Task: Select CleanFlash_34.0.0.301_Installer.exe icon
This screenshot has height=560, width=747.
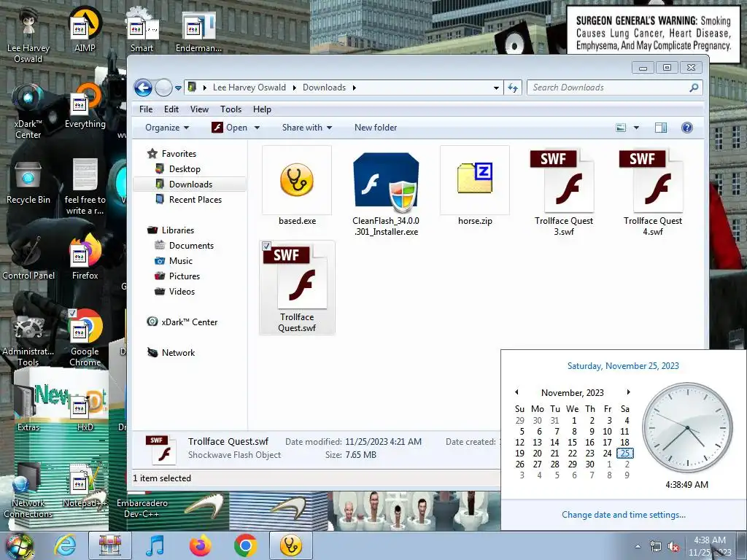Action: [x=386, y=182]
